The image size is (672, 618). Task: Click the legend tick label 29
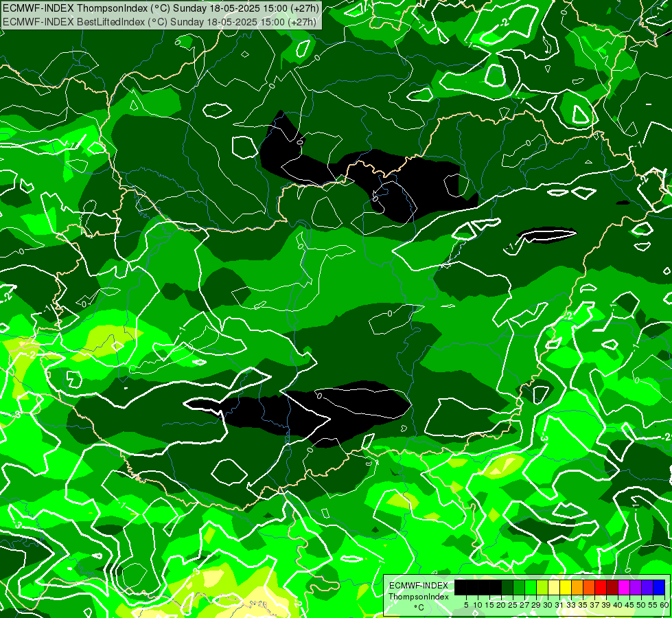point(536,605)
